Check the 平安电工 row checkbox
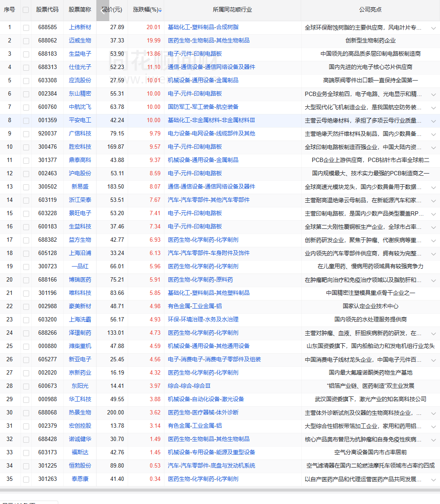440x504 pixels. pyautogui.click(x=26, y=120)
